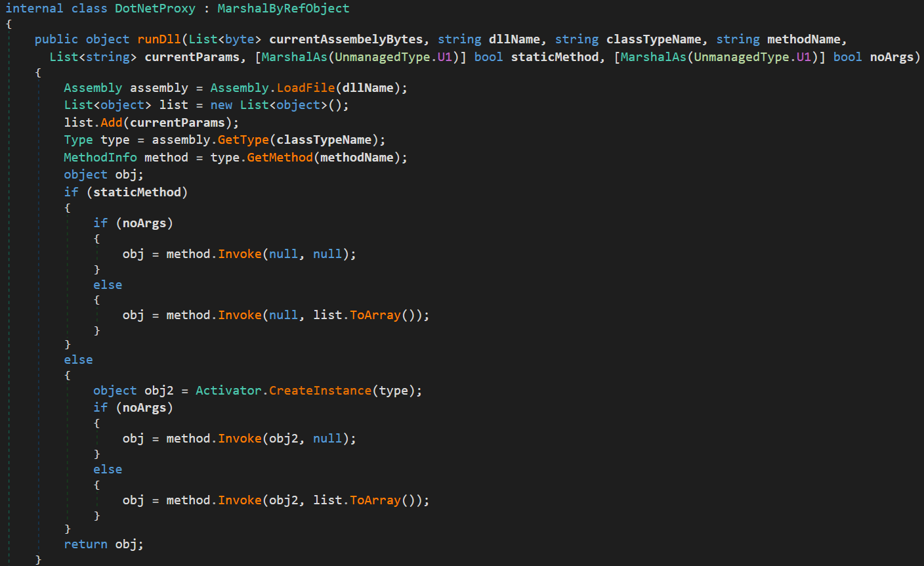924x566 pixels.
Task: Click the LoadFile method call
Action: (x=306, y=88)
